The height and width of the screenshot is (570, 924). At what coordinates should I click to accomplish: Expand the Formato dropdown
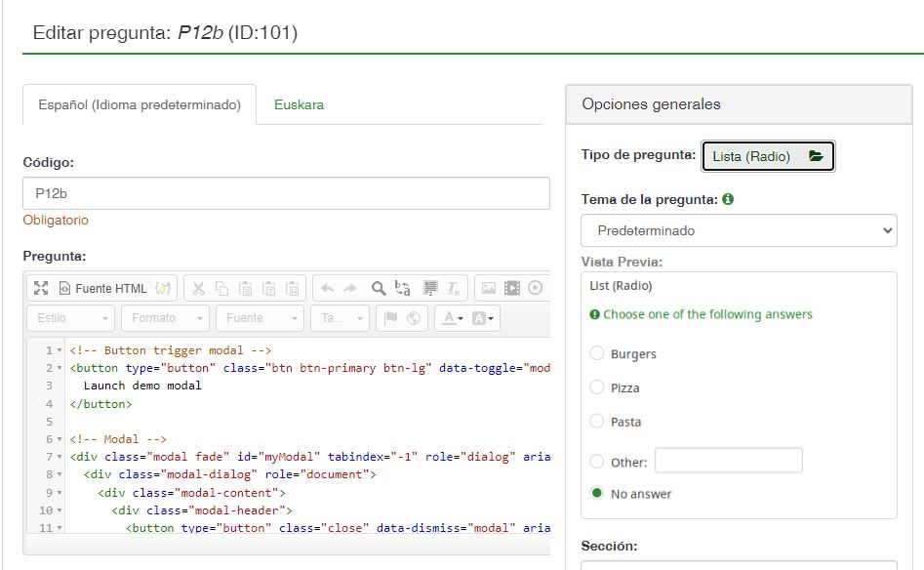click(165, 318)
